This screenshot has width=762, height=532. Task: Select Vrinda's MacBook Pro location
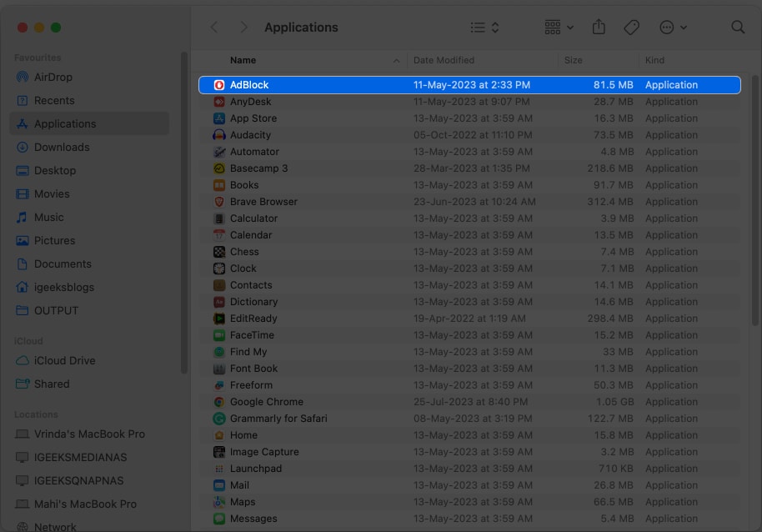[89, 434]
